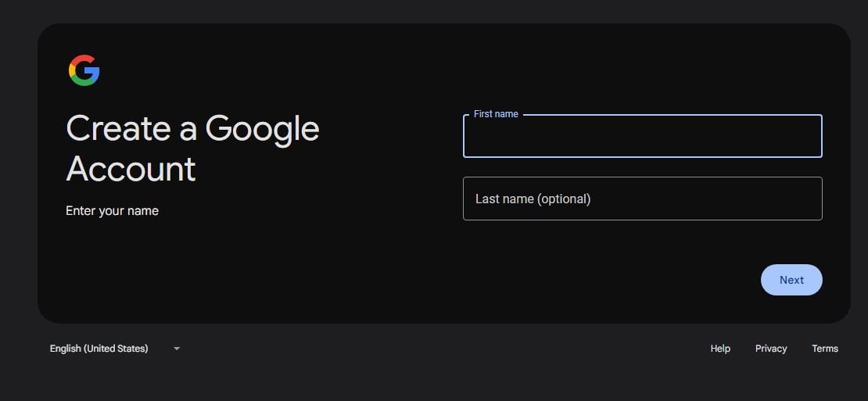Select the "English (United States)" text

(x=99, y=349)
